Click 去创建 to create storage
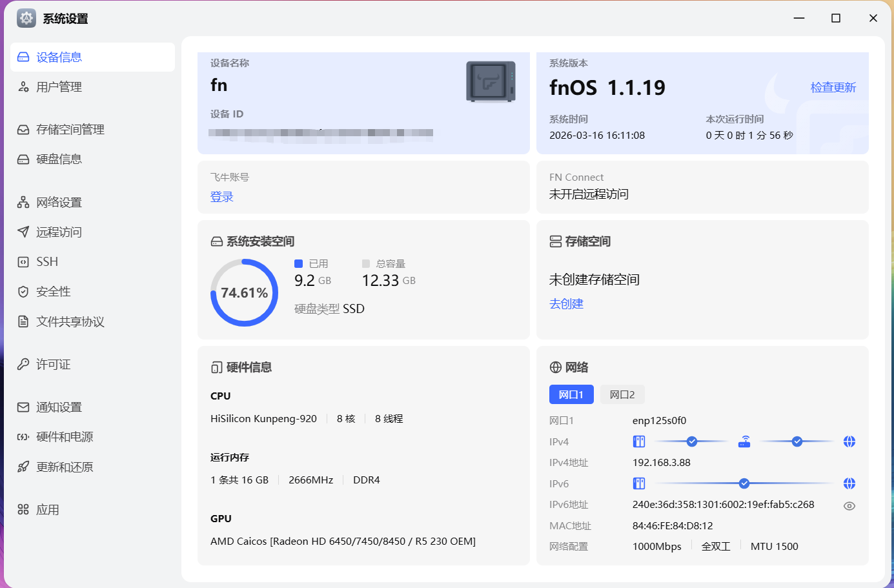 (x=566, y=304)
